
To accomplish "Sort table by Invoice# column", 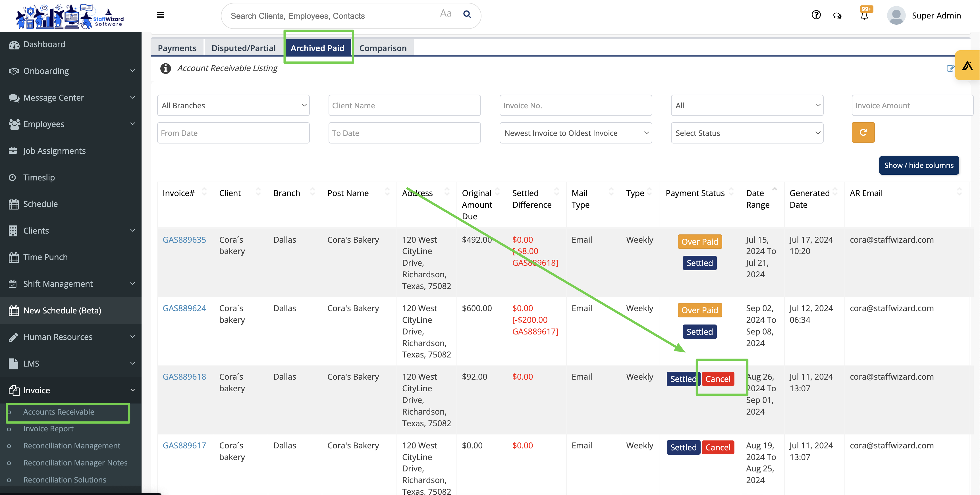I will [x=204, y=192].
